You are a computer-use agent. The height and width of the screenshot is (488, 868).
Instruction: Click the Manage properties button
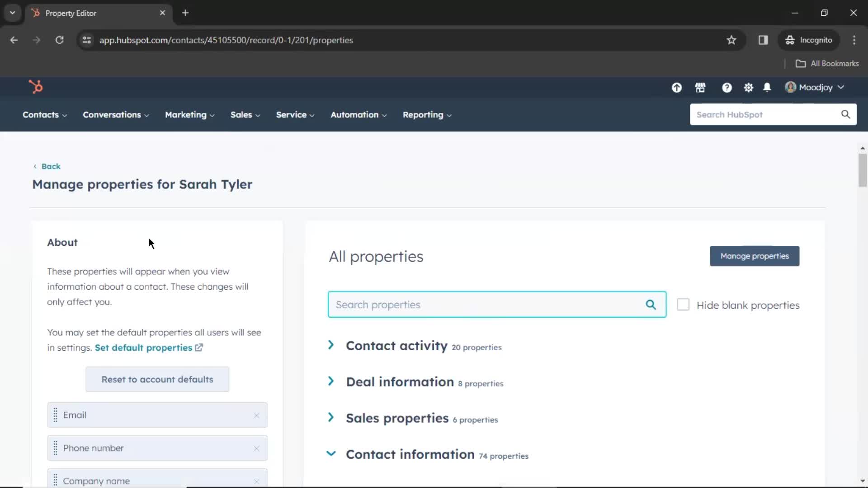coord(755,256)
